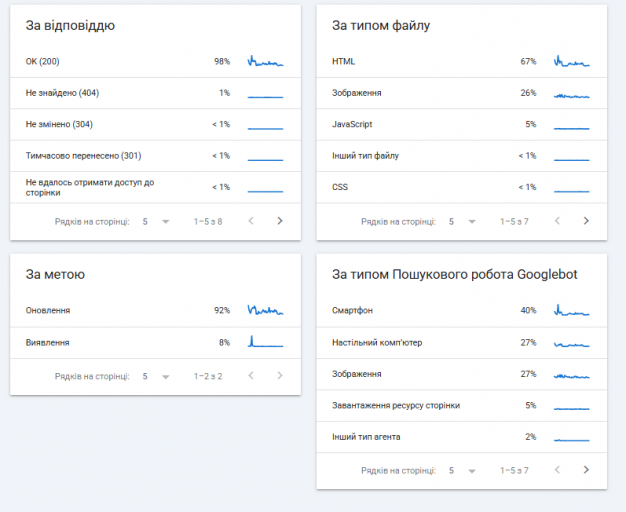
Task: Click the Виявлення sparkline chart
Action: tap(265, 341)
